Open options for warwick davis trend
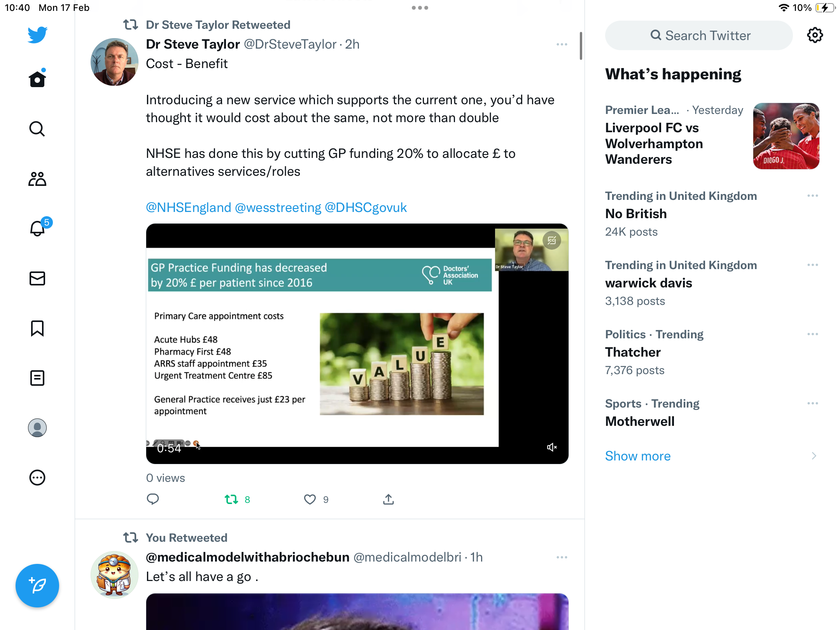The image size is (840, 630). click(813, 265)
